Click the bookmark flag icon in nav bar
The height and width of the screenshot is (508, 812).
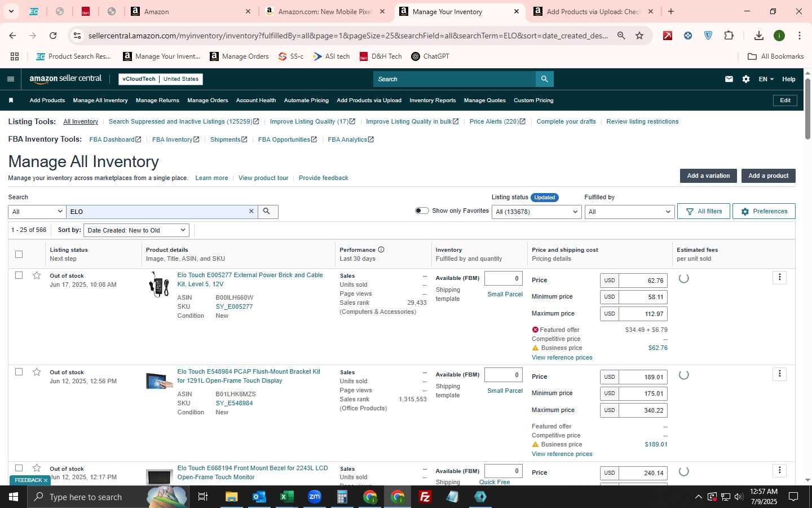click(11, 100)
